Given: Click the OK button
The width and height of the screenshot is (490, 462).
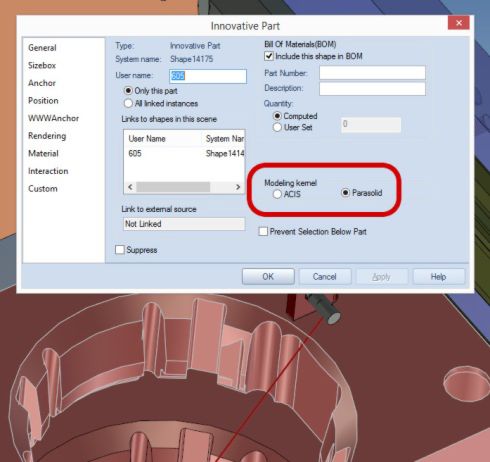Looking at the screenshot, I should 268,277.
